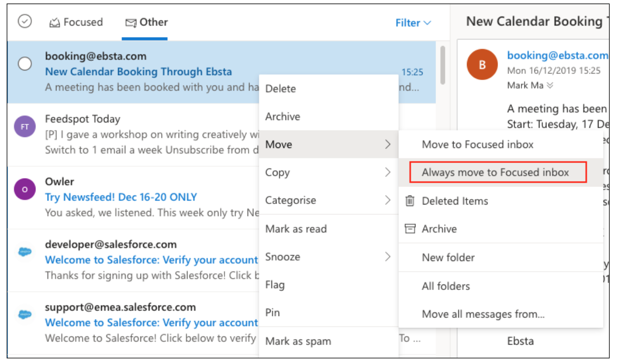This screenshot has height=364, width=618.
Task: Click the archive box icon in Move submenu
Action: click(x=410, y=229)
